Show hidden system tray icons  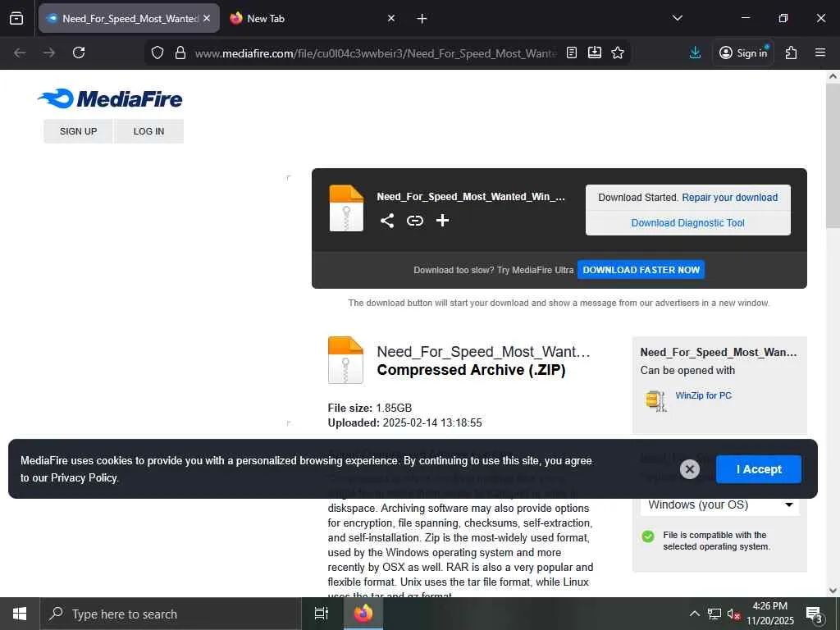694,614
